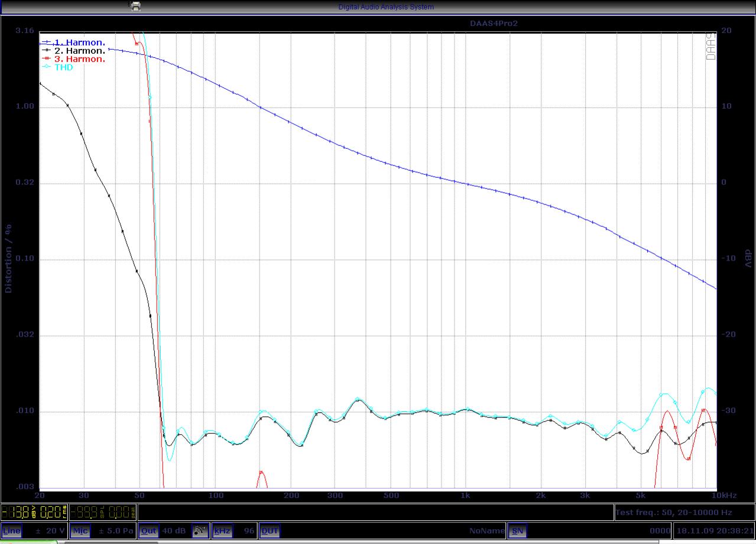The width and height of the screenshot is (756, 544).
Task: Click the SN serial number button
Action: pos(517,530)
